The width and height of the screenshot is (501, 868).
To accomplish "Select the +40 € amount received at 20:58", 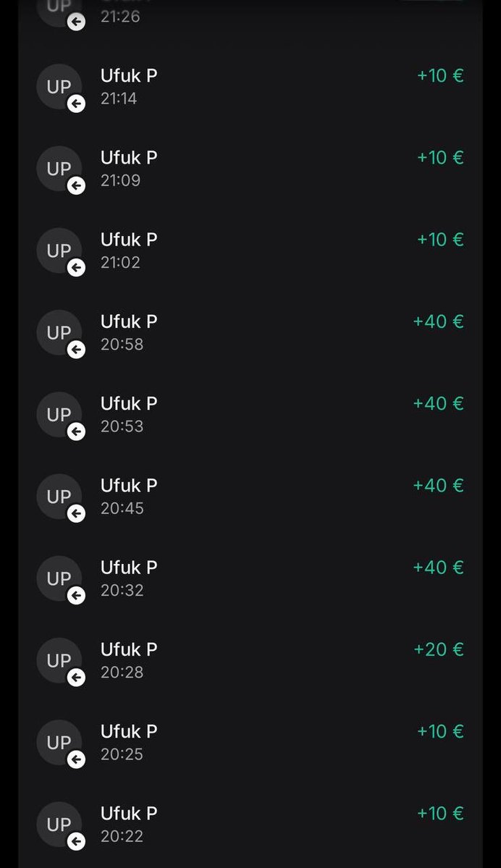I will coord(439,321).
